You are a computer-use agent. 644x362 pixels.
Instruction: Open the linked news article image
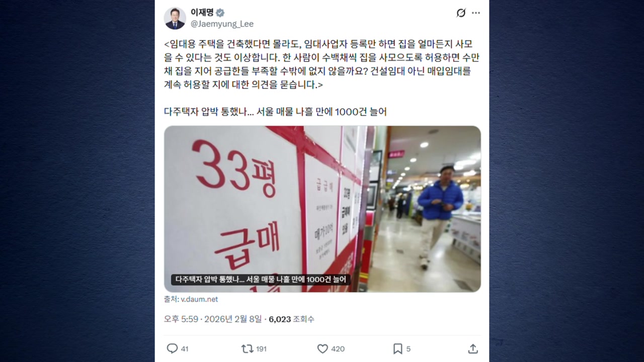323,209
